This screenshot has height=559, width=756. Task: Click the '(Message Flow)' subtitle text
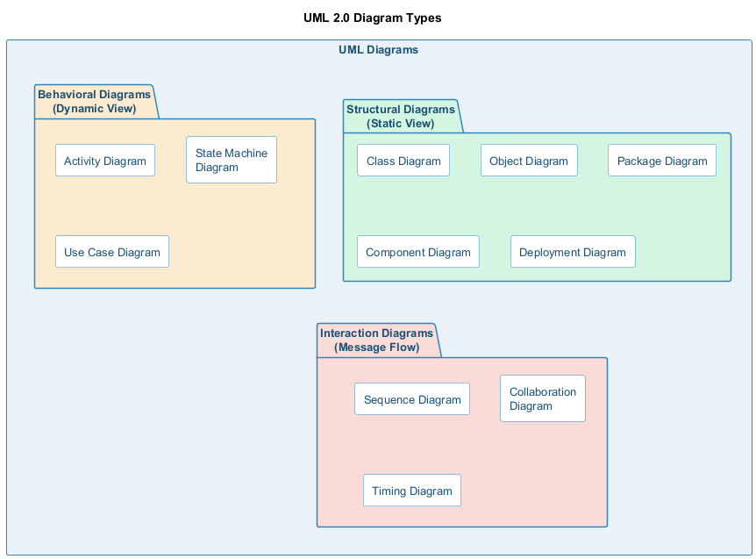(377, 348)
